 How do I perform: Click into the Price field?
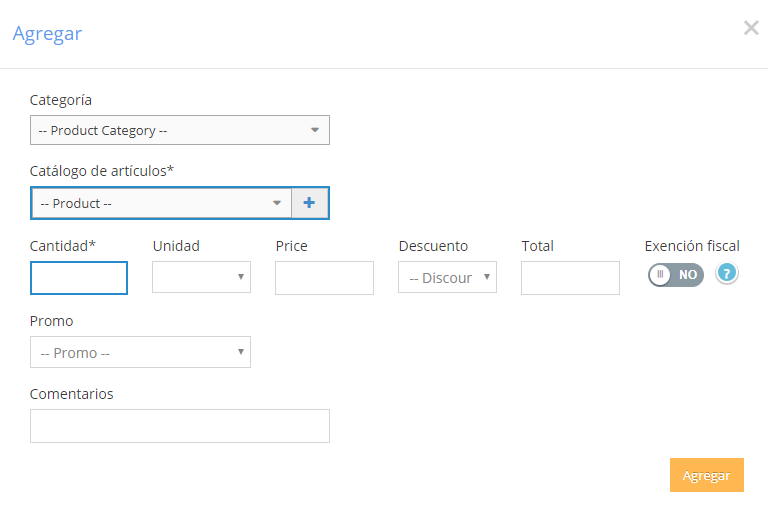click(x=324, y=278)
